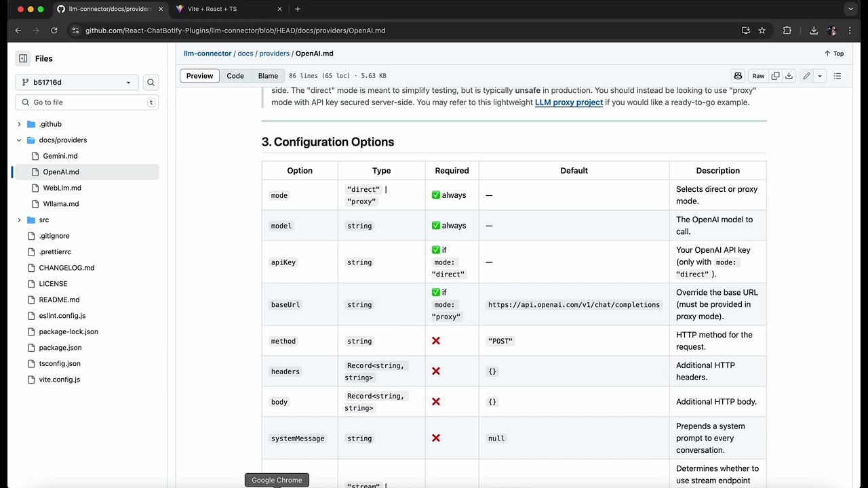Expand the .github folder
The image size is (868, 488).
pos(19,125)
